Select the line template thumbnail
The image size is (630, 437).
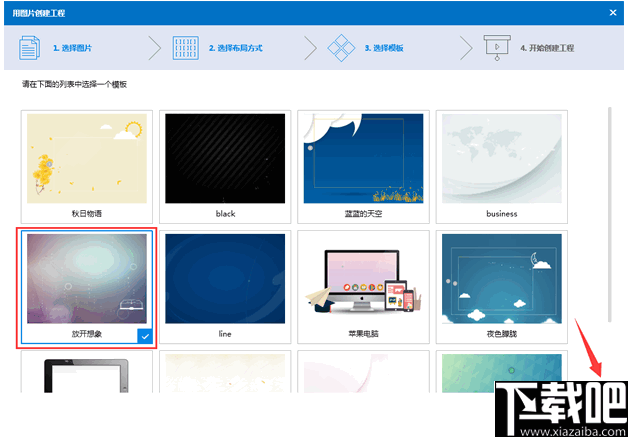click(225, 279)
